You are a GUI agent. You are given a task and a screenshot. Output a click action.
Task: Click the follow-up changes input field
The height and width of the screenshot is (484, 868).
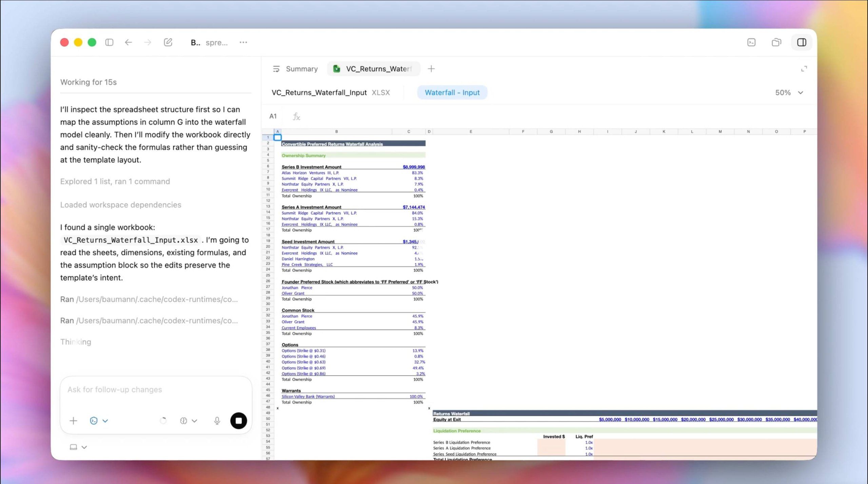click(156, 390)
